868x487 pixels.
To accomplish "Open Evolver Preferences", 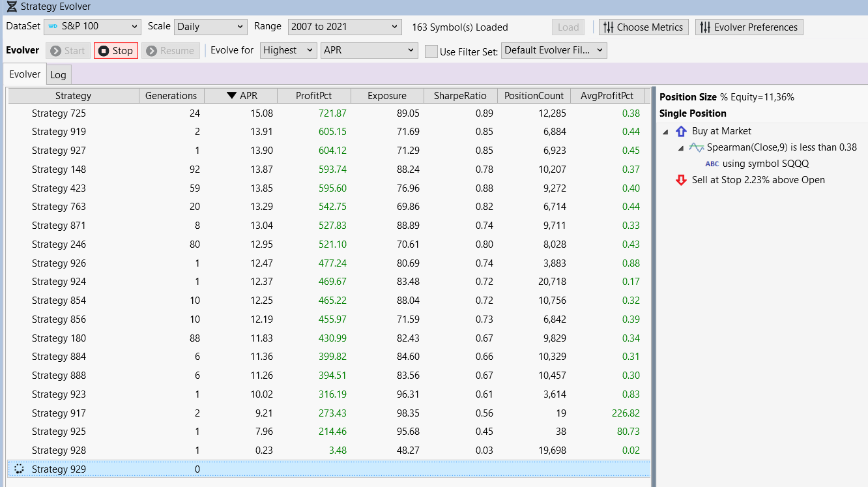I will [749, 27].
